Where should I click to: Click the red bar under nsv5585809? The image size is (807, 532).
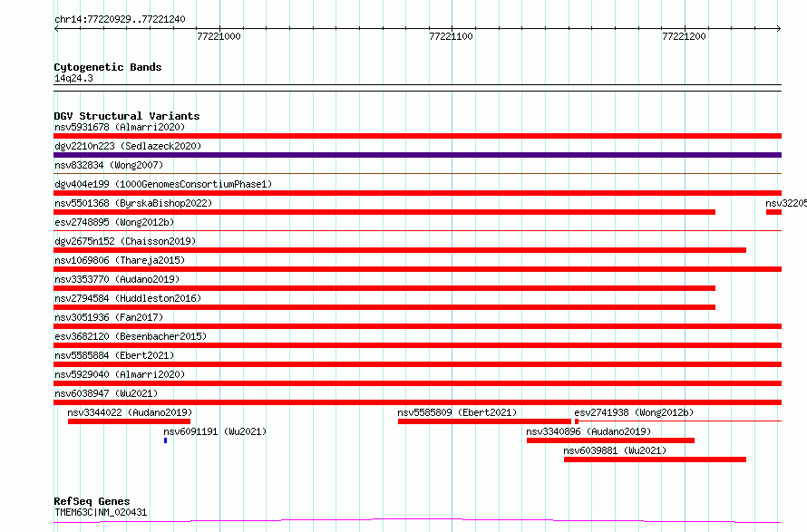[x=484, y=421]
